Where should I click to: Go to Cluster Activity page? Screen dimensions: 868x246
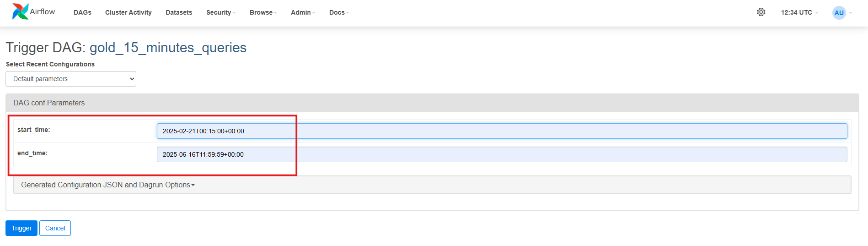[128, 12]
